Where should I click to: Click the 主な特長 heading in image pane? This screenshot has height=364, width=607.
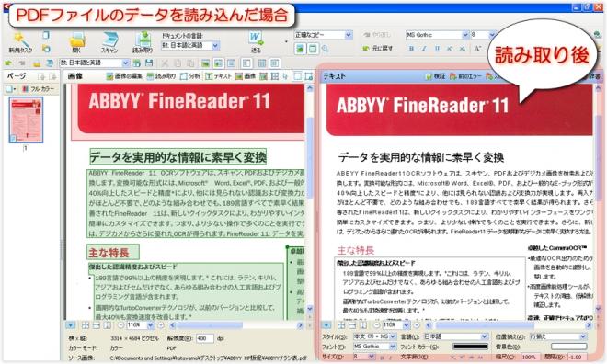pyautogui.click(x=109, y=253)
